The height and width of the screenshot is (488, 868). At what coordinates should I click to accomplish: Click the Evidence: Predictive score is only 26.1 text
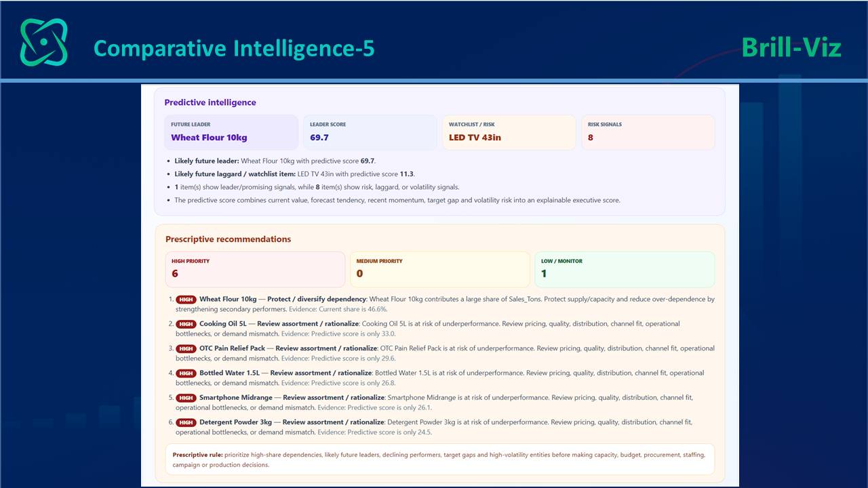(x=375, y=407)
